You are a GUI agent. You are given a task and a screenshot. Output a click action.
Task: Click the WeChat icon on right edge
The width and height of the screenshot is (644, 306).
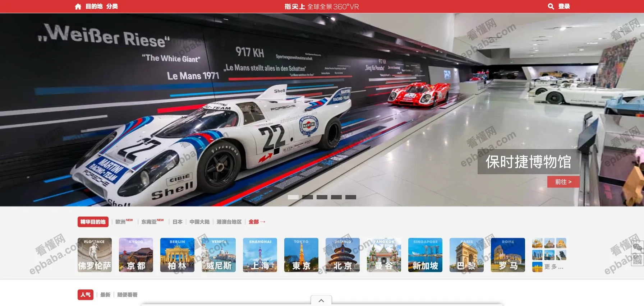(x=637, y=247)
